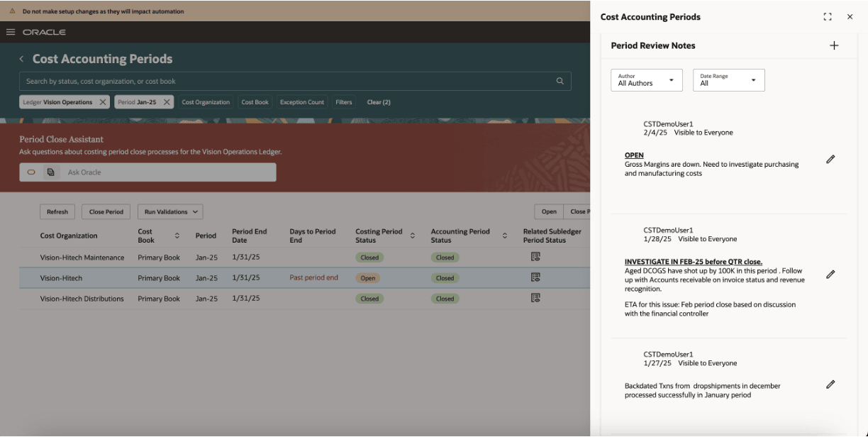Edit the INVESTIGATE IN FEB-25 note
Image resolution: width=868 pixels, height=437 pixels.
click(830, 275)
